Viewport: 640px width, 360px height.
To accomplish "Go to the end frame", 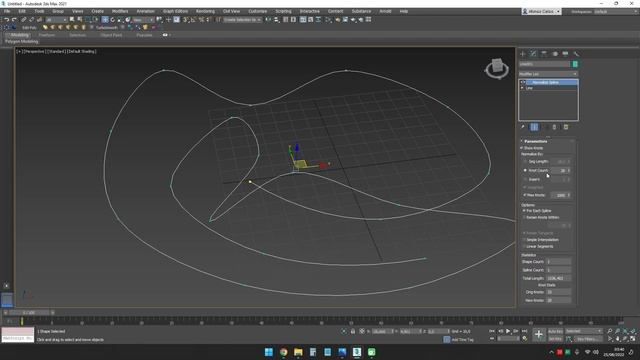I will 524,331.
